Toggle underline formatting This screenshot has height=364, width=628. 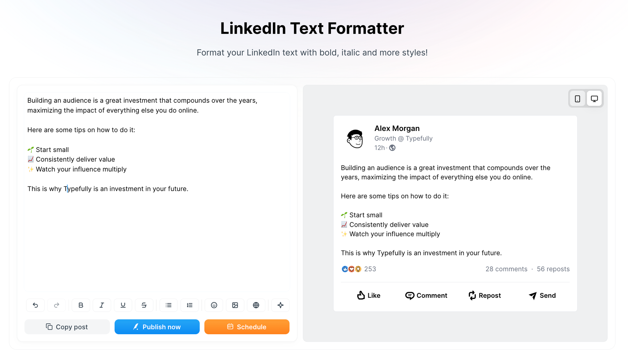click(123, 305)
